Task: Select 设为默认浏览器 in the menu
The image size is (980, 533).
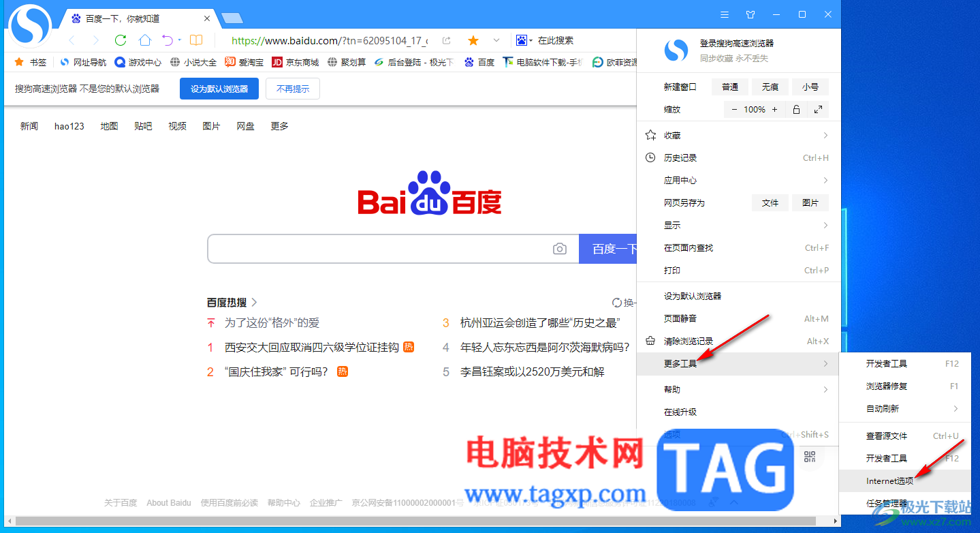Action: (739, 296)
